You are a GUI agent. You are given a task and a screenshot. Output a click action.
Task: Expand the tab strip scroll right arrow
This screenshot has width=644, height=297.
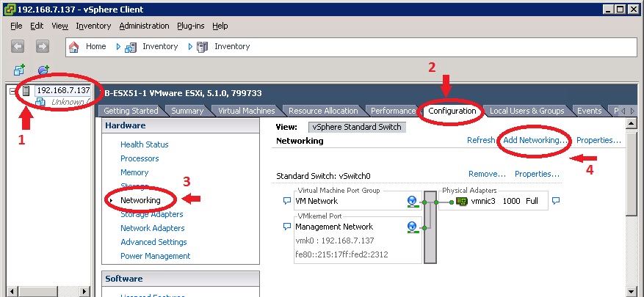click(x=632, y=111)
